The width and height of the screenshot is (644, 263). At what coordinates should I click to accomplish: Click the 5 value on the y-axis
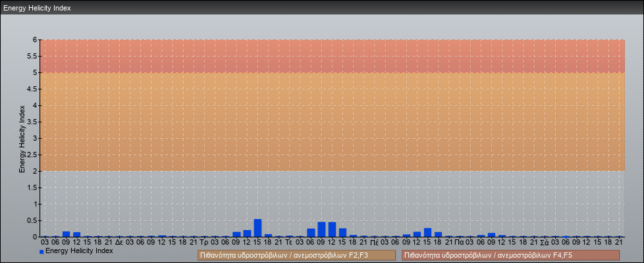(36, 72)
